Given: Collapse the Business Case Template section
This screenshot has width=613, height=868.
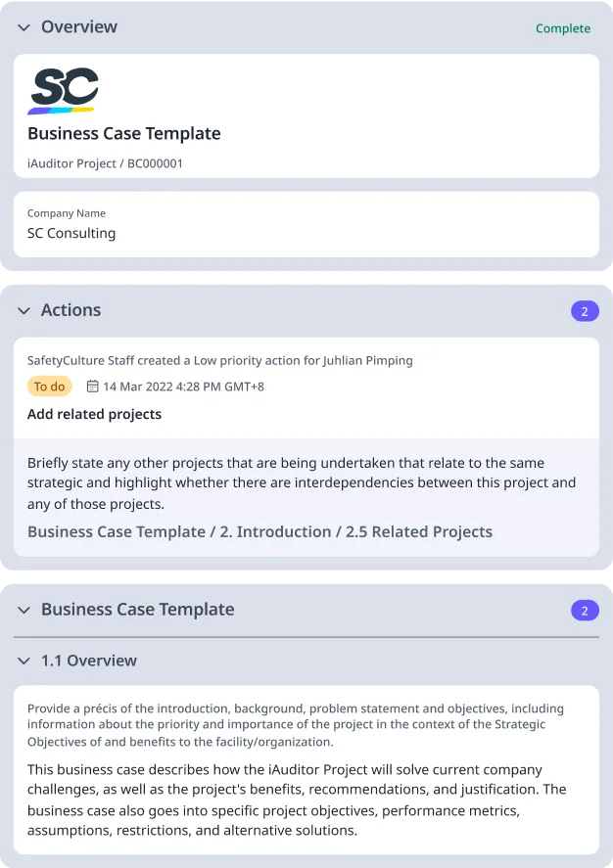Looking at the screenshot, I should point(24,610).
